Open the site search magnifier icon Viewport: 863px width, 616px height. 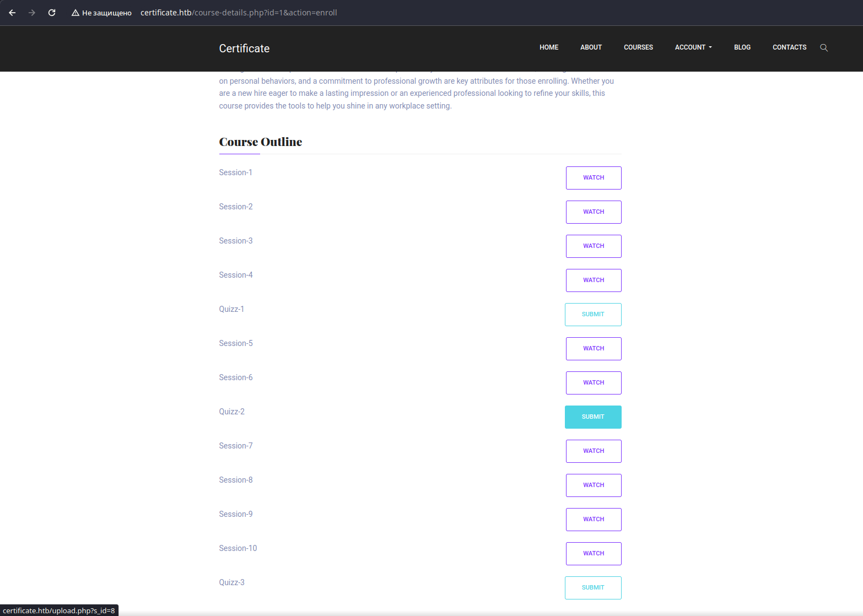click(x=824, y=48)
